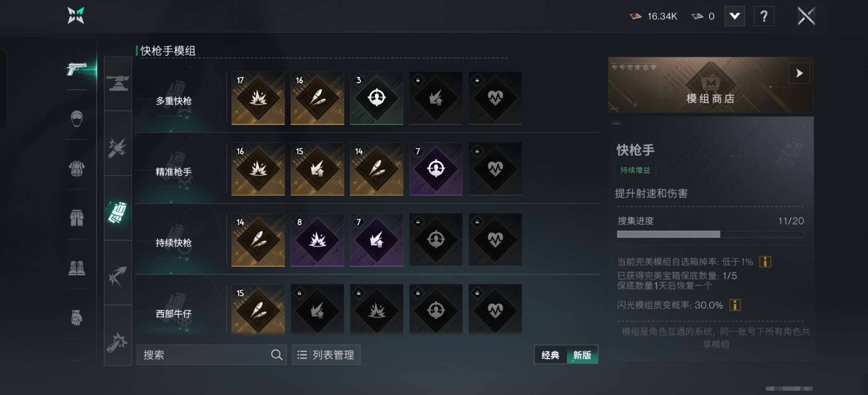The width and height of the screenshot is (868, 395).
Task: Switch to 经典 classic view
Action: click(x=551, y=355)
